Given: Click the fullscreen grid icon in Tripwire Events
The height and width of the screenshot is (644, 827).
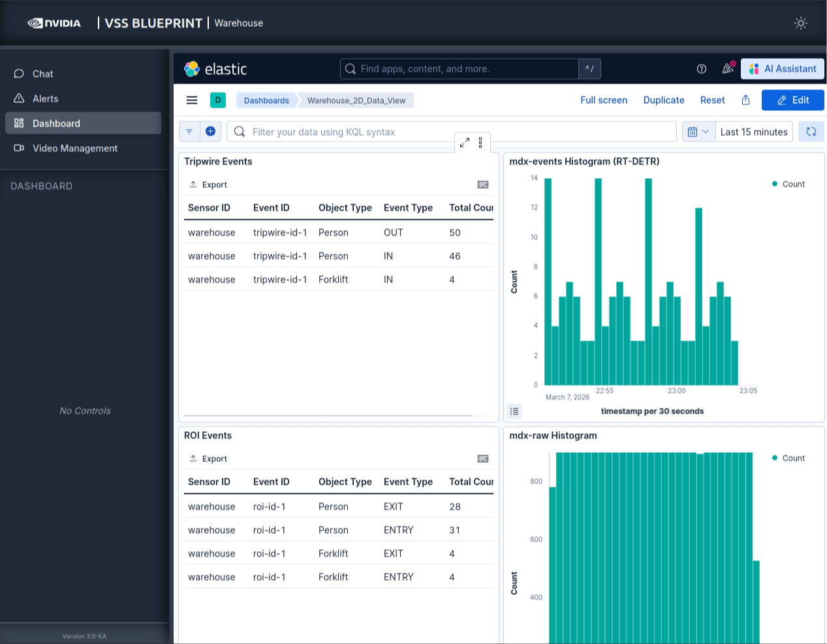Looking at the screenshot, I should click(x=483, y=185).
